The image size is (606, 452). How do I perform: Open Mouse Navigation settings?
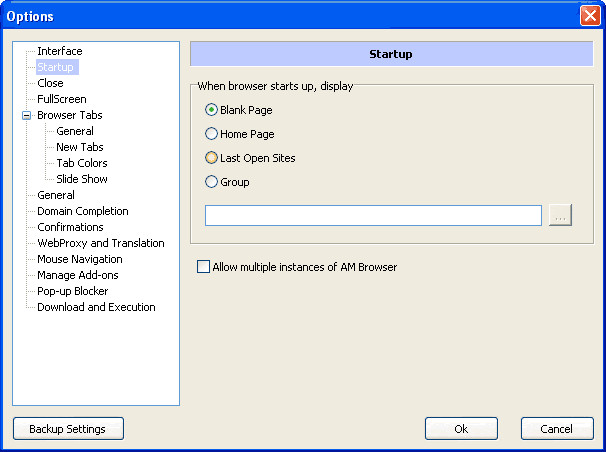click(80, 259)
